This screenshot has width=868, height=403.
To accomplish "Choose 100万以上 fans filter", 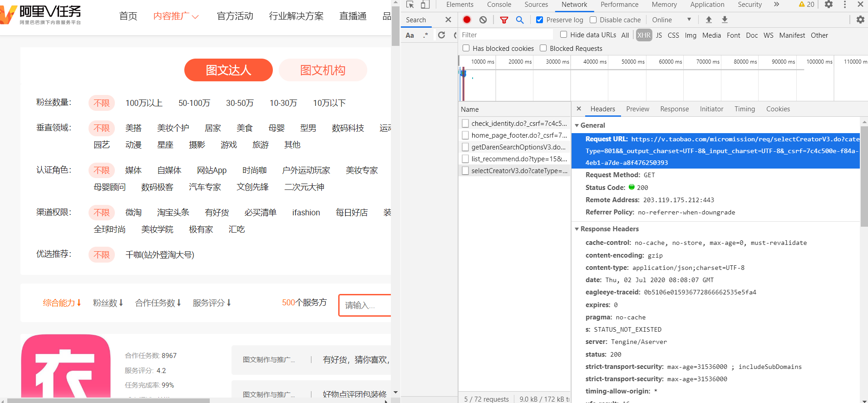I will point(144,103).
